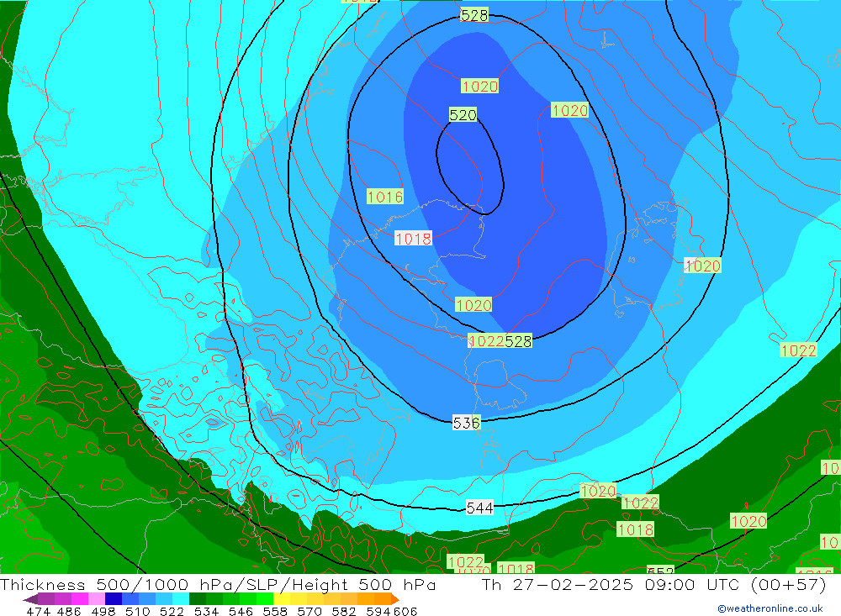This screenshot has height=616, width=841.
Task: Click the 528 label beside the 1022 label
Action: [x=518, y=341]
